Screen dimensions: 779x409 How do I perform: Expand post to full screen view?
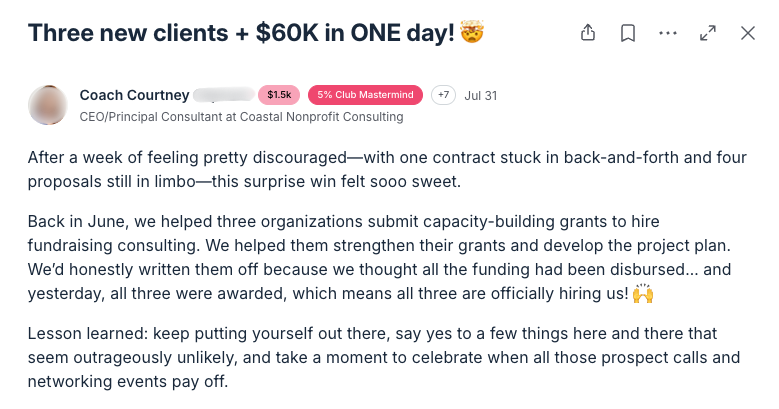point(708,33)
